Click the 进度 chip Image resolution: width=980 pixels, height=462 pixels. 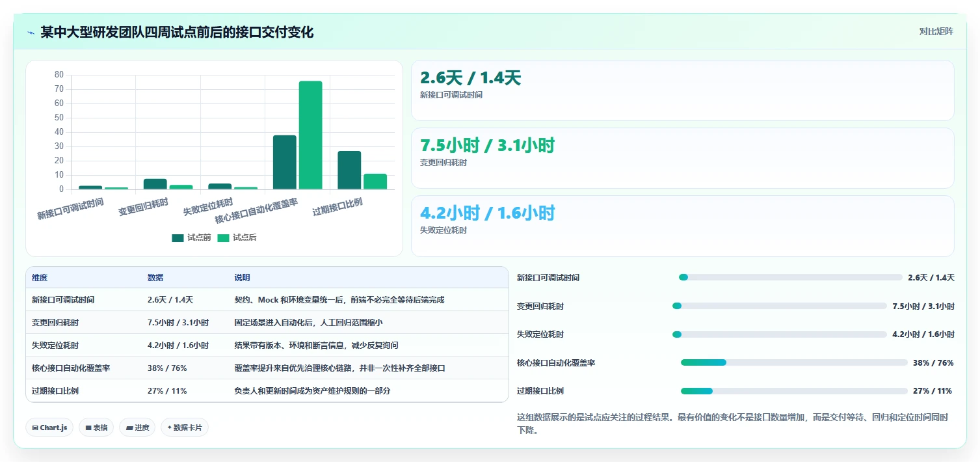pyautogui.click(x=137, y=428)
